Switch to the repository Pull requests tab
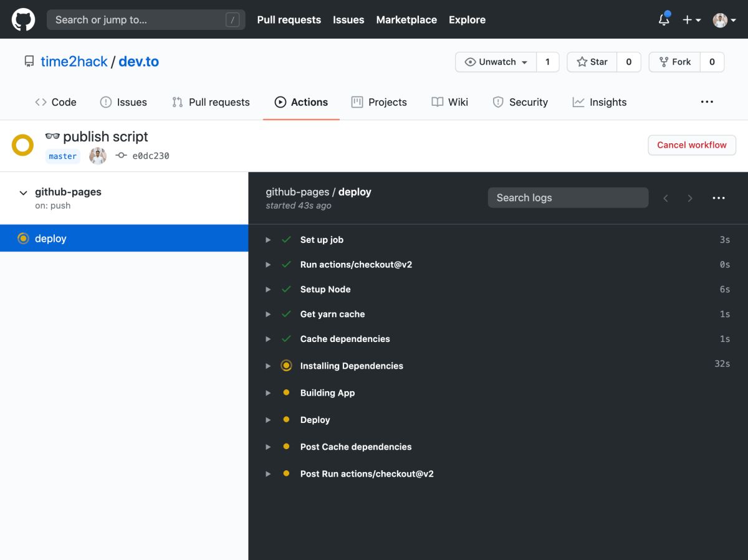Viewport: 748px width, 560px height. [211, 102]
